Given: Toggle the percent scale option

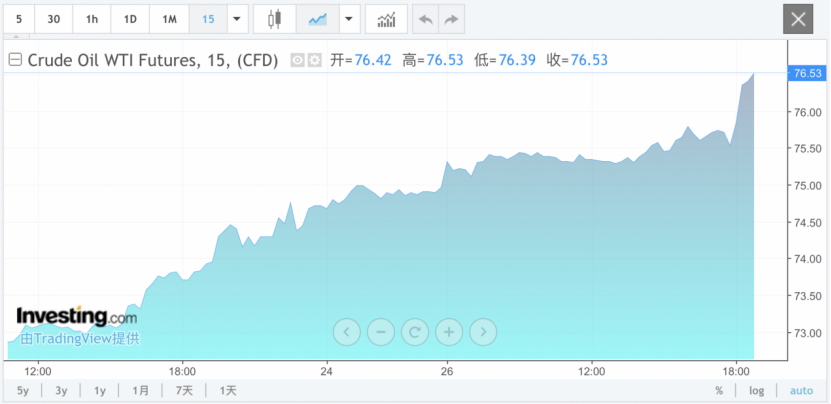Looking at the screenshot, I should coord(719,391).
